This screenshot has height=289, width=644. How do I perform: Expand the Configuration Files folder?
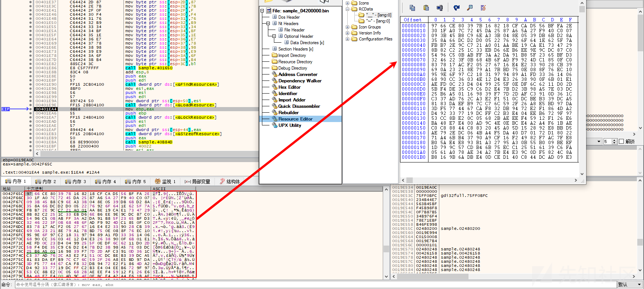point(347,39)
